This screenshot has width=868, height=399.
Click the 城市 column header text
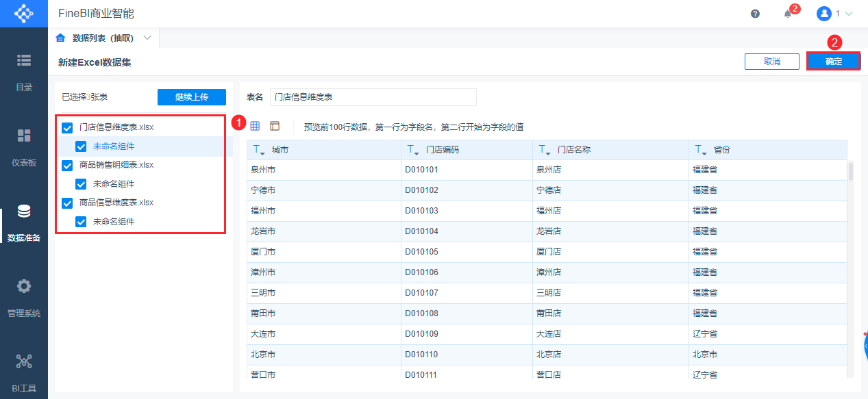click(x=280, y=150)
